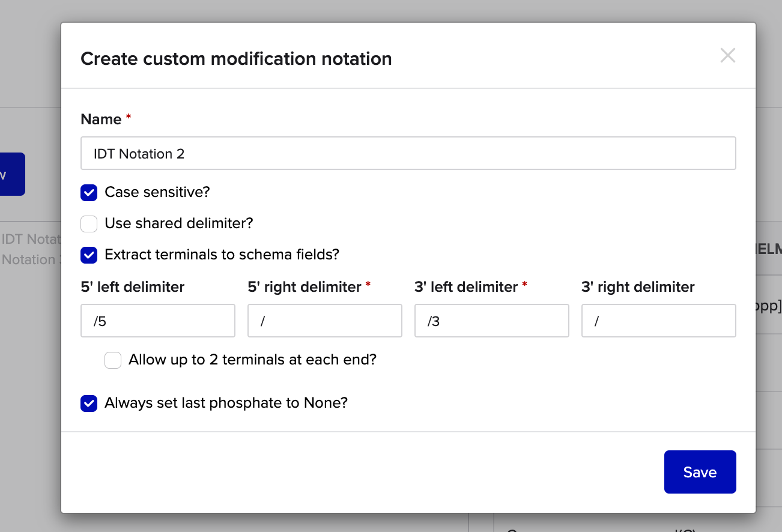The height and width of the screenshot is (532, 782).
Task: Click 'Extract terminals to schema fields?' label
Action: (x=222, y=255)
